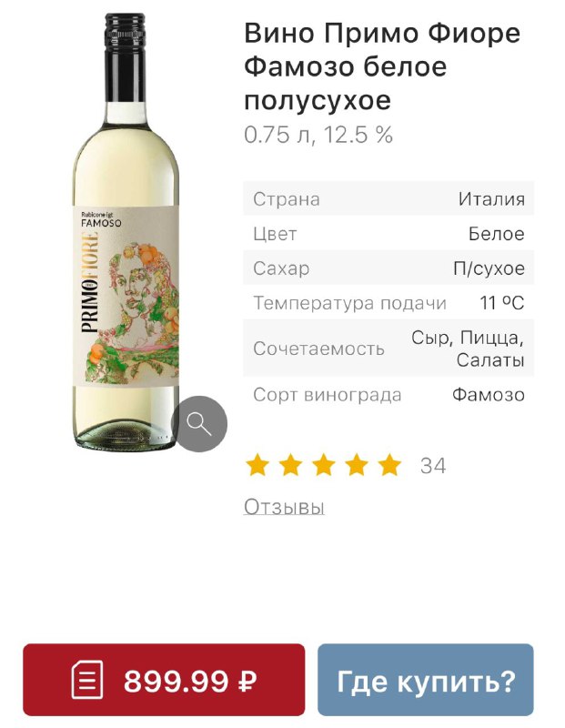
Task: Select the Страна Италия row
Action: pyautogui.click(x=389, y=198)
